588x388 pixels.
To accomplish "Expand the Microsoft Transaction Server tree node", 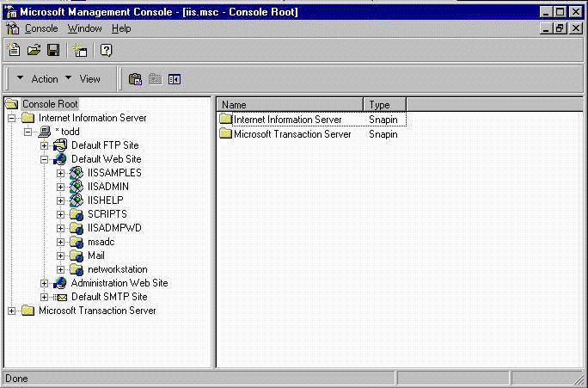I will point(12,311).
